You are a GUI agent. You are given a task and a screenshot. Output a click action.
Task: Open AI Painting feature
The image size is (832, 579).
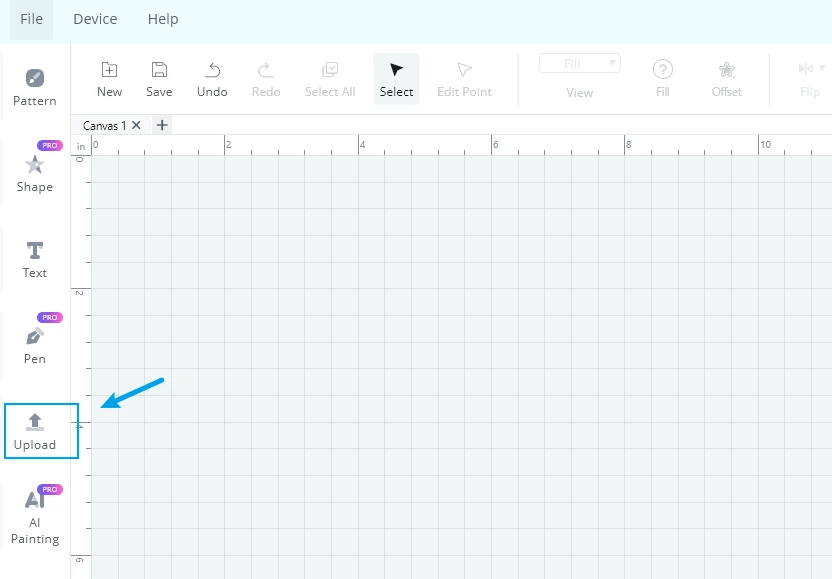[34, 517]
